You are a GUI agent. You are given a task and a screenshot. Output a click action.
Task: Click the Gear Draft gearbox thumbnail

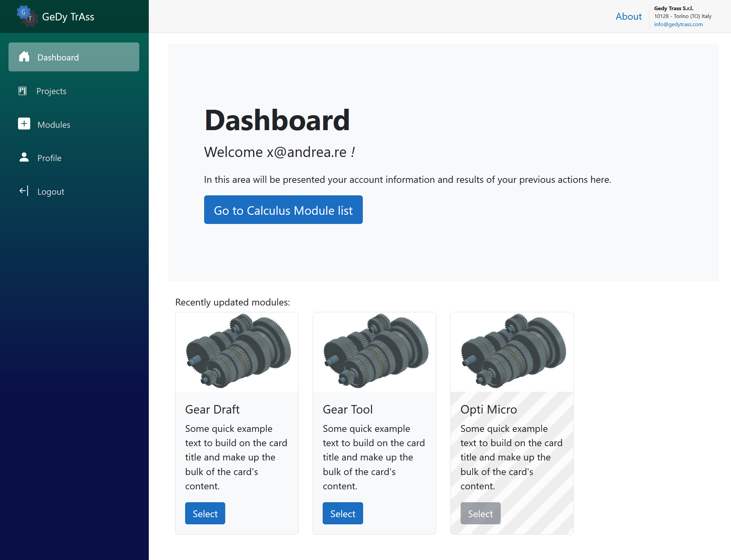tap(237, 351)
